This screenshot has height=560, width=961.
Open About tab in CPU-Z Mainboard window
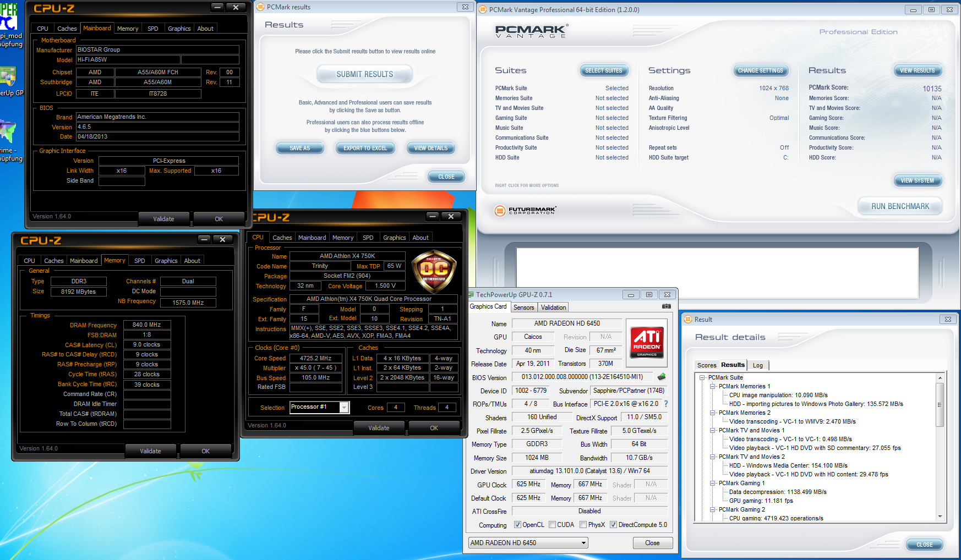[205, 29]
